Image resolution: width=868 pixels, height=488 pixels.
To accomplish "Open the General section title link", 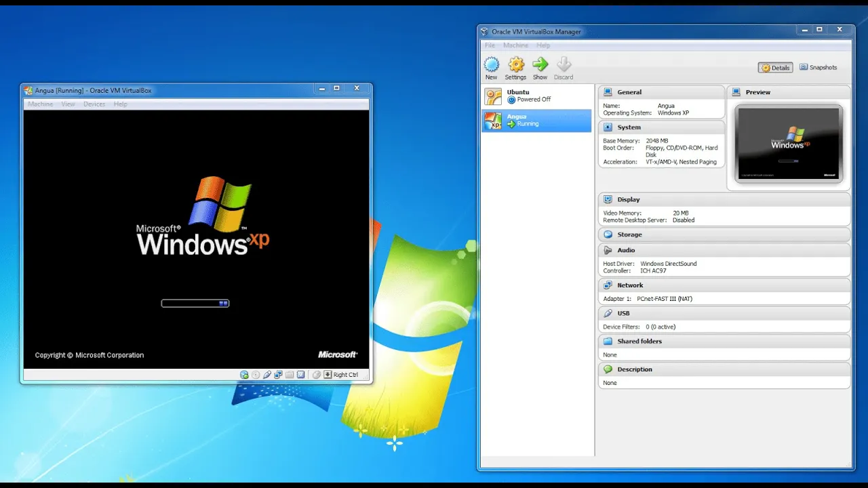I will pyautogui.click(x=629, y=92).
